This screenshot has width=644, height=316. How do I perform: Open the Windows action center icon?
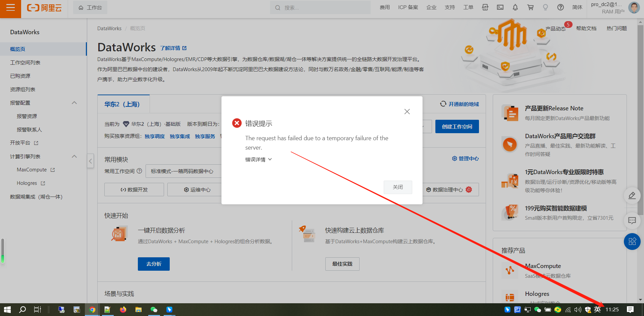pos(630,310)
